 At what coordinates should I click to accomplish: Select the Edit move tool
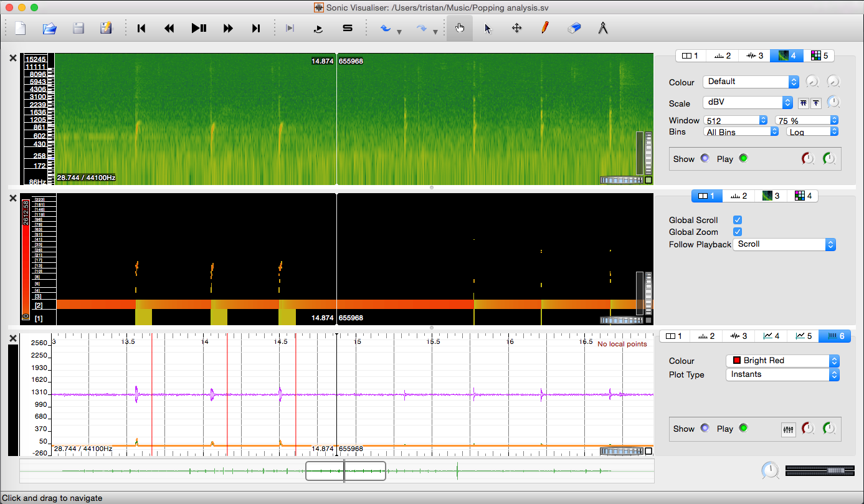pos(516,28)
